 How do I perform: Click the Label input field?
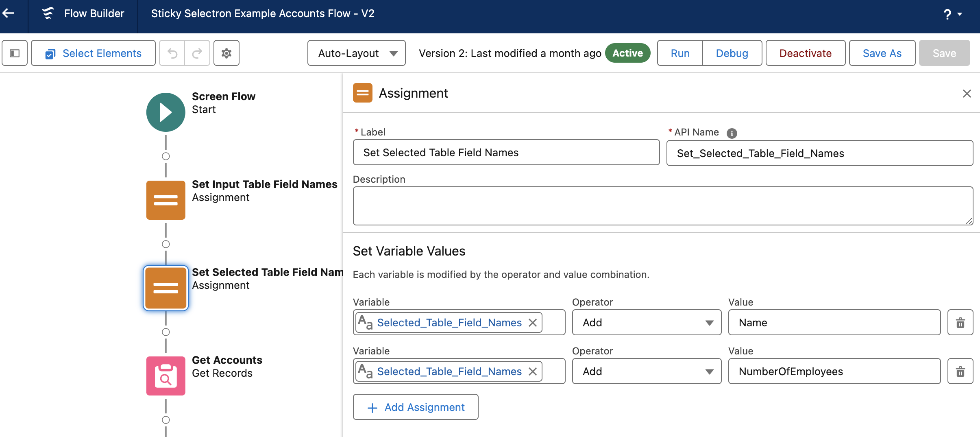(x=506, y=153)
